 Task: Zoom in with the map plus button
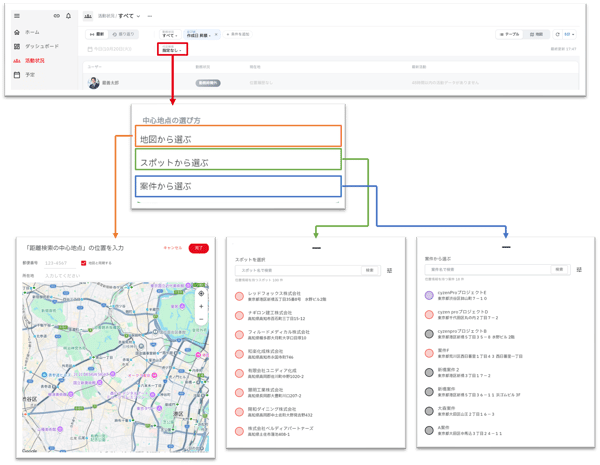tap(201, 307)
